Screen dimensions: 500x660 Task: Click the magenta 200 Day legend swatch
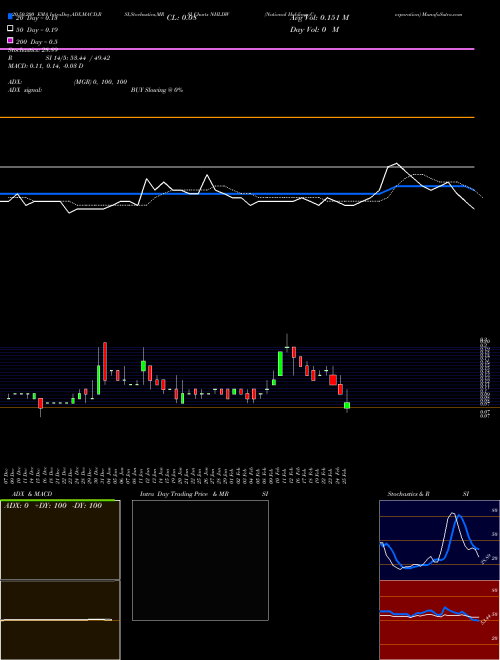click(x=10, y=40)
